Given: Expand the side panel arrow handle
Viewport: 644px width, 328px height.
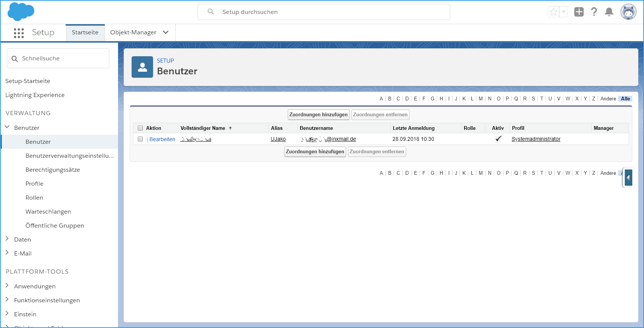Looking at the screenshot, I should (x=628, y=177).
